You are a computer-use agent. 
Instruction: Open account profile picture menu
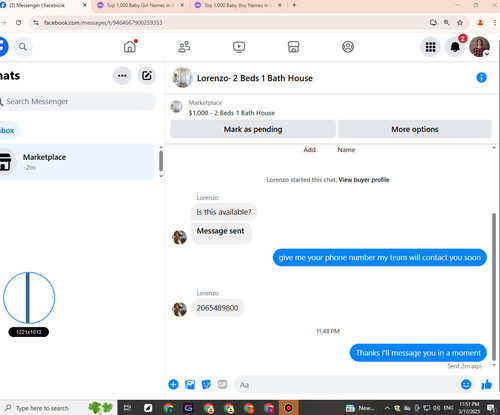coord(480,47)
